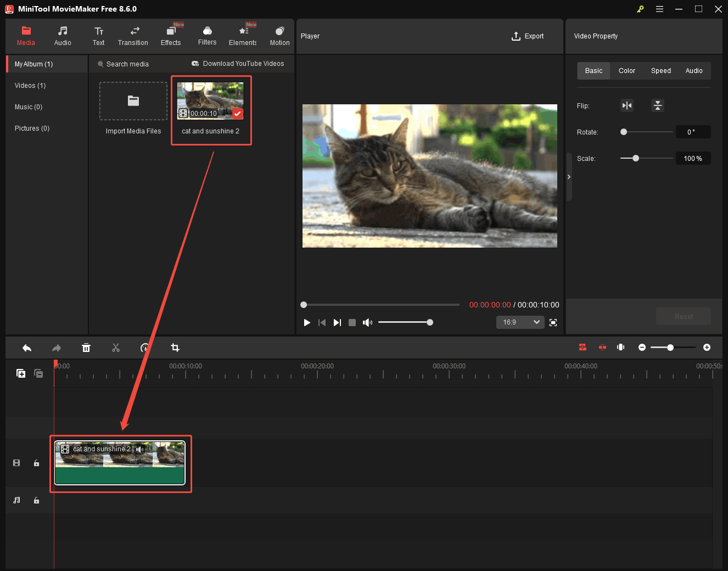Click the Reset button

684,316
